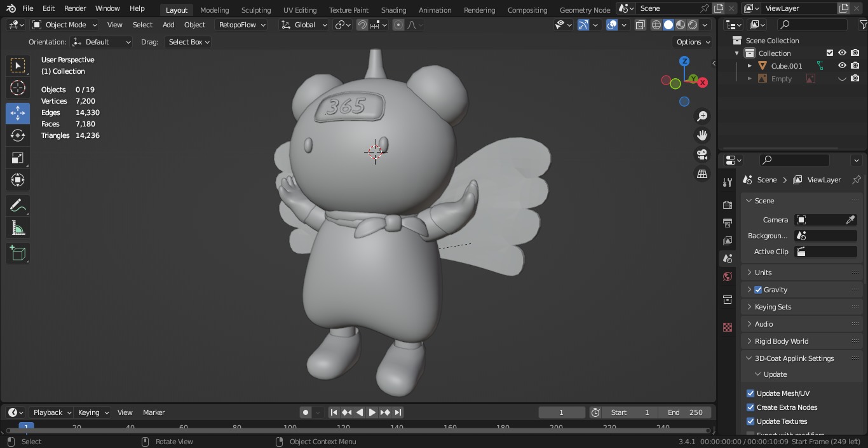Click the pan view hand icon
The width and height of the screenshot is (868, 448).
(x=702, y=135)
